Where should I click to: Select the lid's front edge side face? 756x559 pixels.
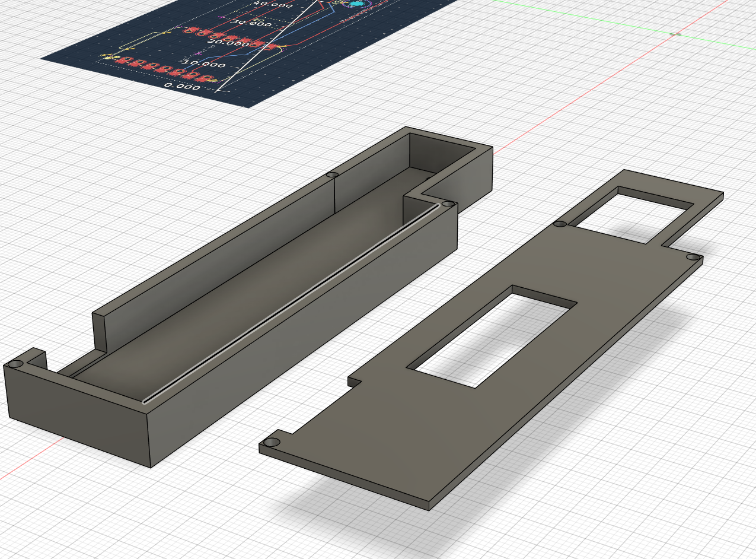(344, 478)
